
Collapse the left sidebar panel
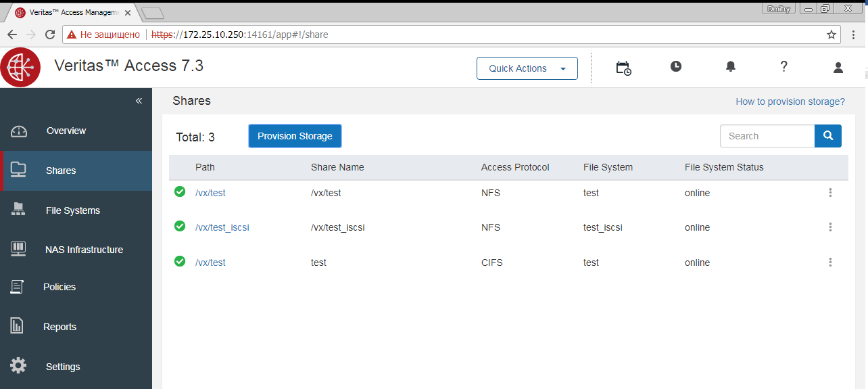(139, 101)
